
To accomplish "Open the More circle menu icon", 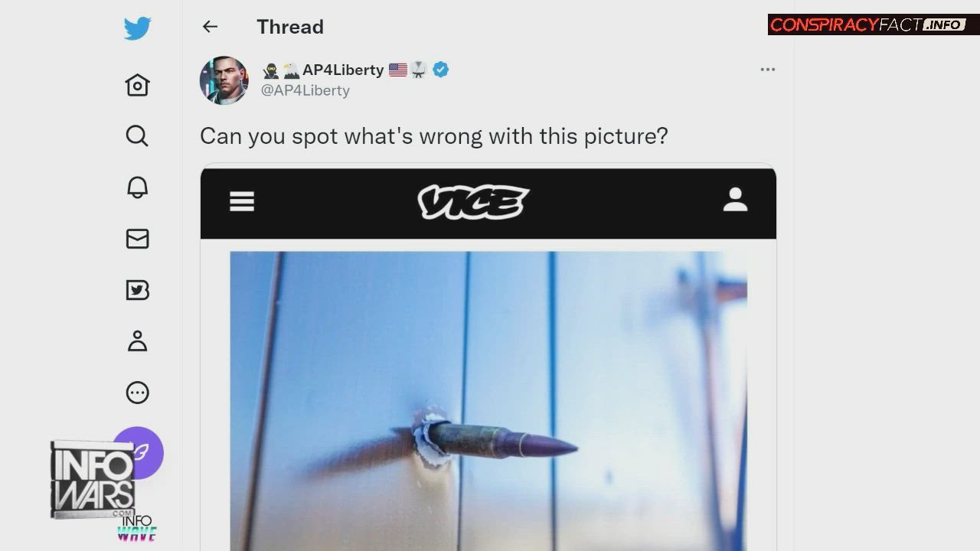I will [x=137, y=393].
